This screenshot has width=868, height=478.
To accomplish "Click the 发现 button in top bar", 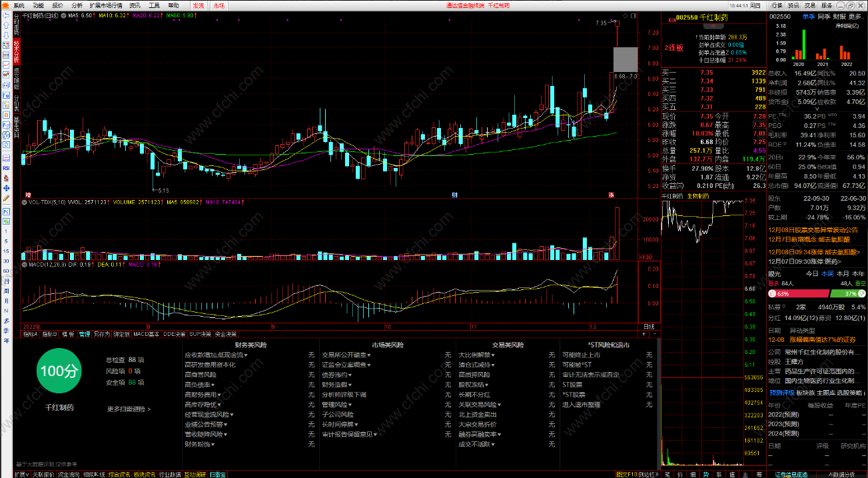I will click(x=198, y=5).
